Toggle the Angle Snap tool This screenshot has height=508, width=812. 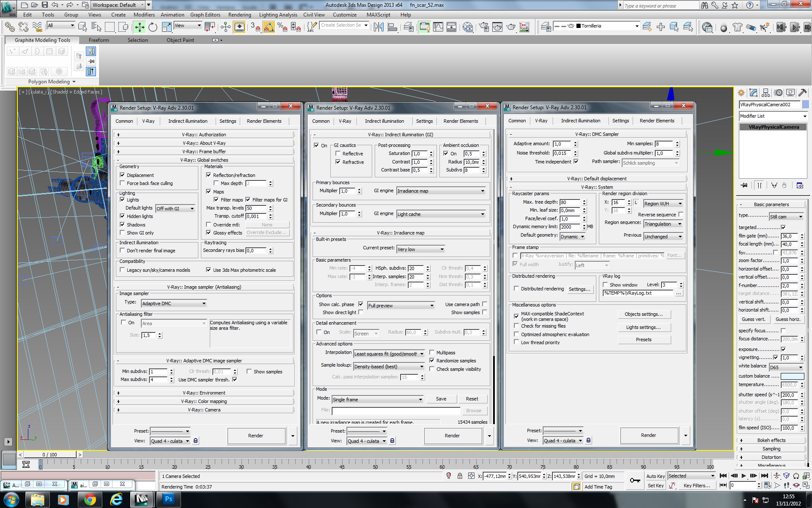pyautogui.click(x=269, y=28)
